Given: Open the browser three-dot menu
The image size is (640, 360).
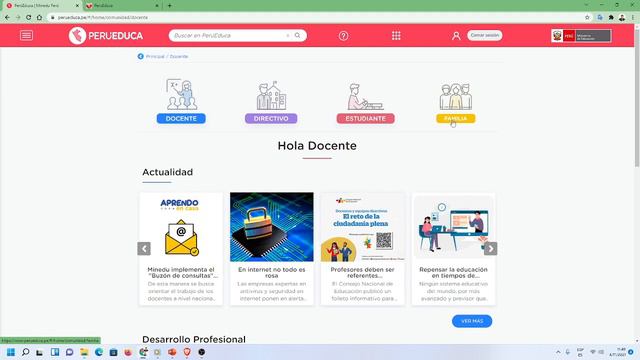Looking at the screenshot, I should tap(633, 17).
